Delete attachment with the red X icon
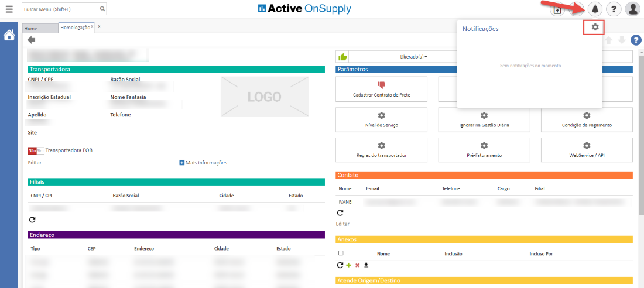The height and width of the screenshot is (288, 644). (x=357, y=265)
